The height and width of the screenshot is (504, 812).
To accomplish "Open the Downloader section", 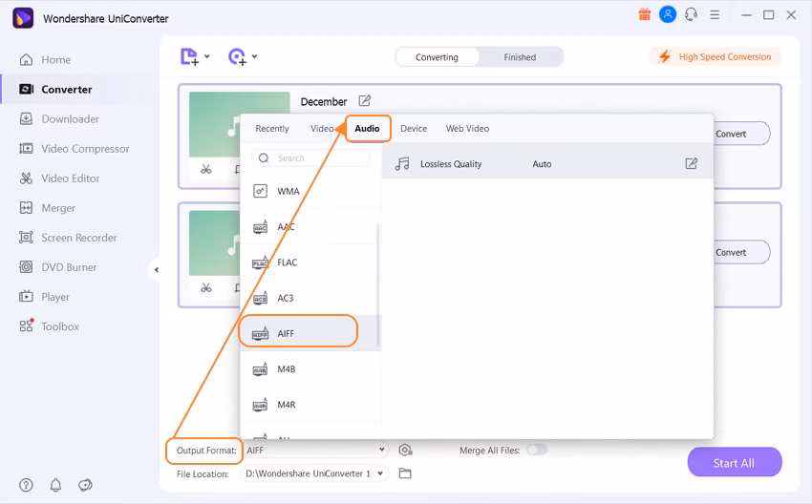I will 59,119.
